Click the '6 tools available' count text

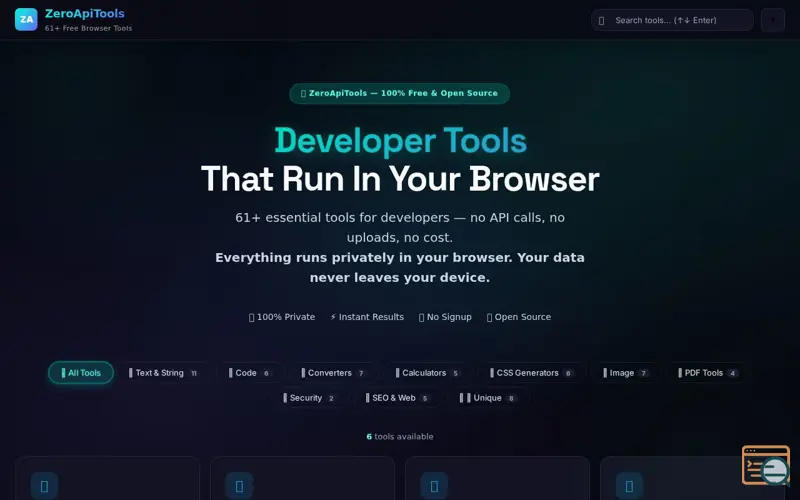400,437
